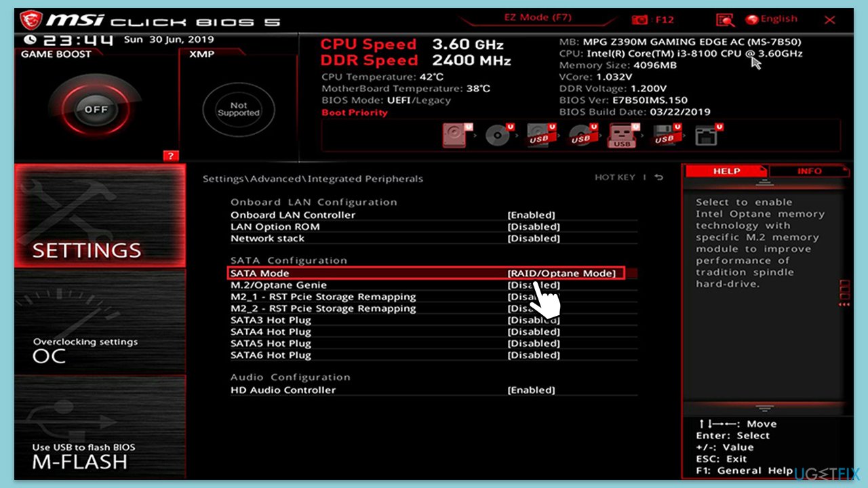
Task: Close the BIOS with the X icon
Action: click(829, 20)
